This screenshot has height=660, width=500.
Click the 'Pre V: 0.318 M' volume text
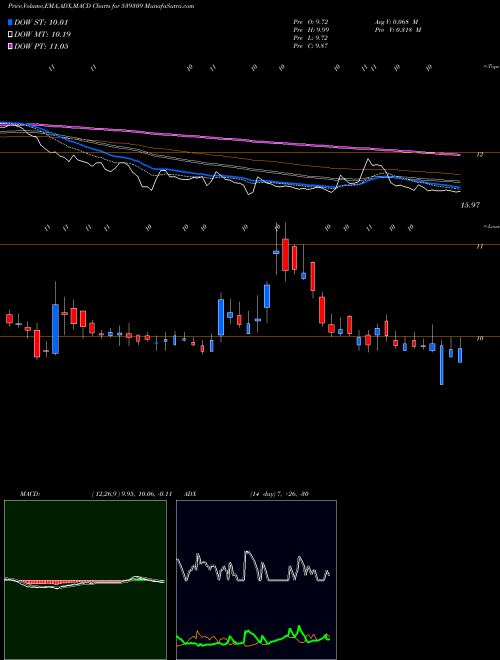(397, 29)
